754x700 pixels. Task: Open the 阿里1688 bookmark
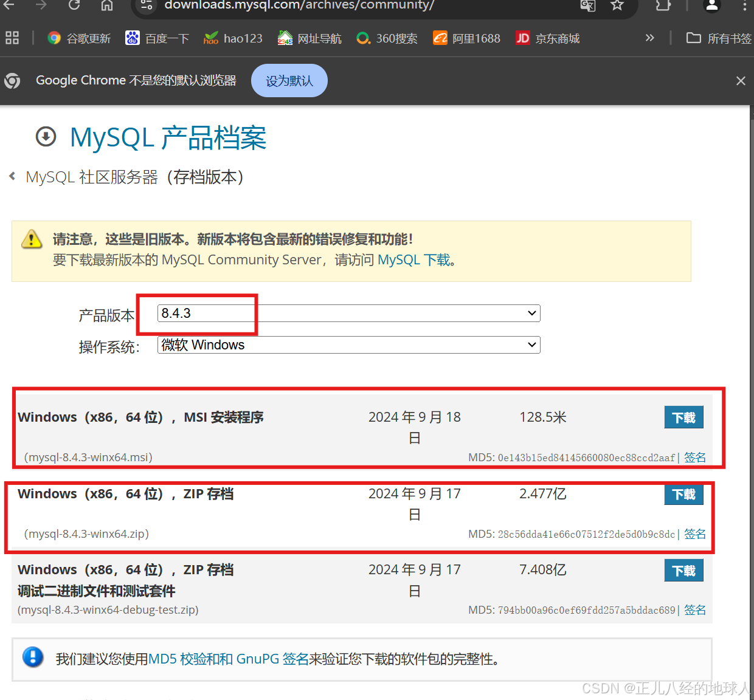(x=466, y=38)
